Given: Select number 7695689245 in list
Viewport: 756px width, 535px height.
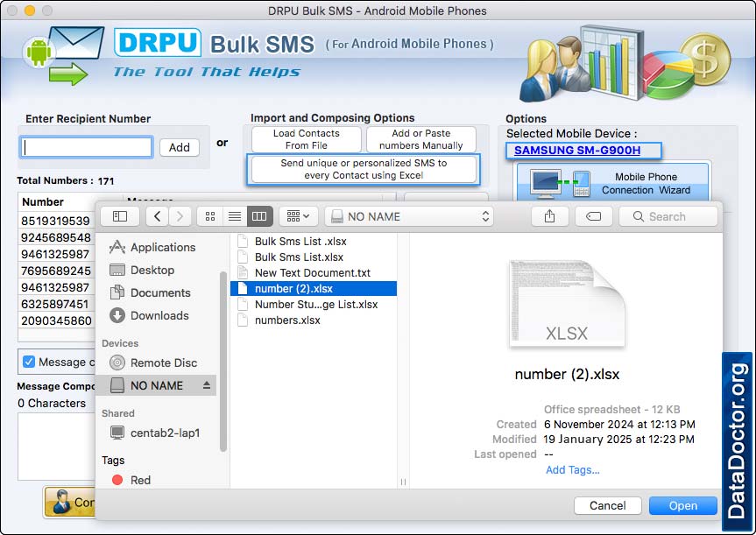Looking at the screenshot, I should [x=56, y=271].
